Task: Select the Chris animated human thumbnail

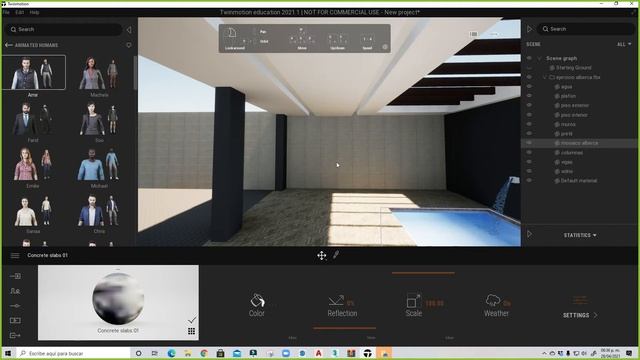Action: [99, 211]
